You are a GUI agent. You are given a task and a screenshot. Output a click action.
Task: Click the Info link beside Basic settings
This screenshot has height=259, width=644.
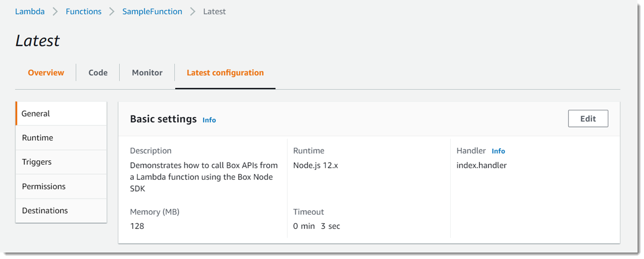(x=209, y=120)
